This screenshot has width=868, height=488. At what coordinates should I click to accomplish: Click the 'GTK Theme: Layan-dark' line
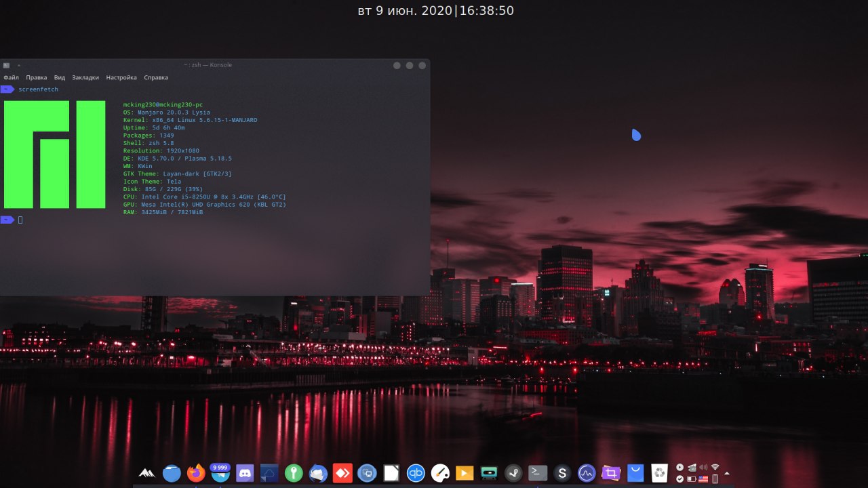177,174
